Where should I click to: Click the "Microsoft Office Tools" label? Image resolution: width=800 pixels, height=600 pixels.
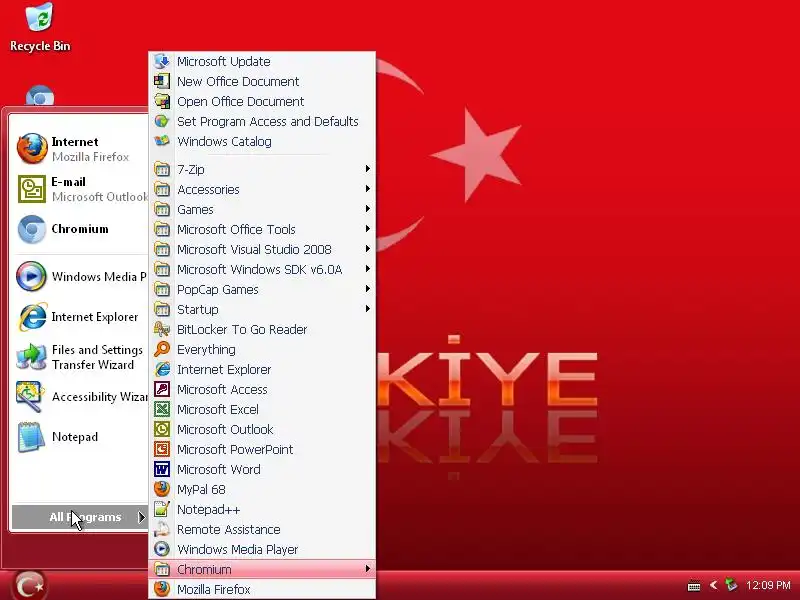click(x=236, y=229)
